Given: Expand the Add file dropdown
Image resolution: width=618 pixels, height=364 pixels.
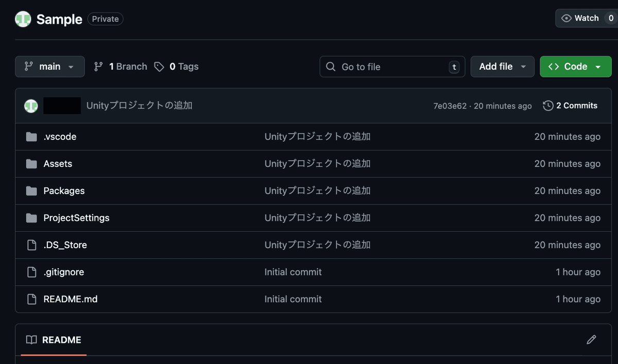Looking at the screenshot, I should click(x=502, y=66).
